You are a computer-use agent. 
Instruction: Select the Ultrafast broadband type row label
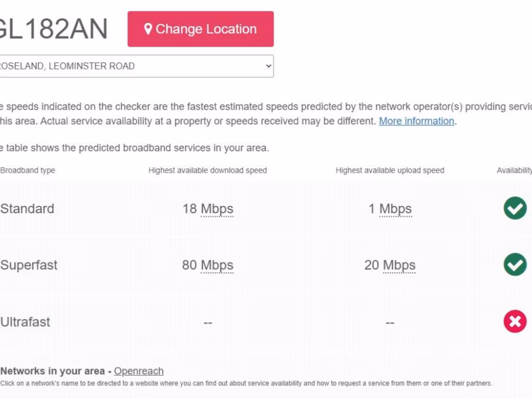[x=25, y=322]
